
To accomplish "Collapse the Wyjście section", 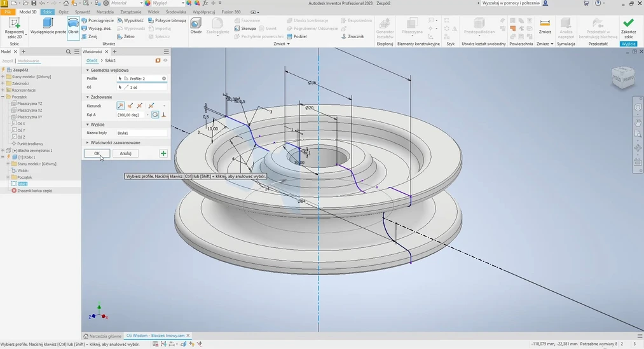I will (88, 125).
